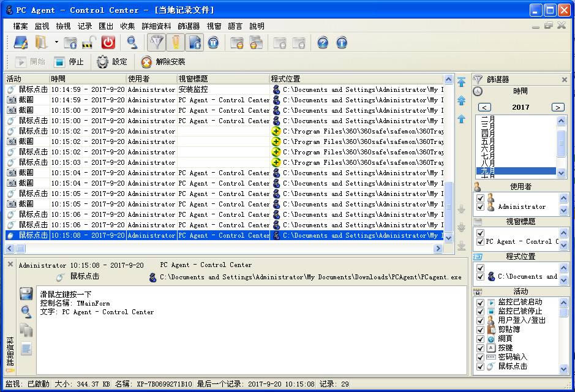
Task: Open the 篩選器 menu
Action: (x=189, y=26)
